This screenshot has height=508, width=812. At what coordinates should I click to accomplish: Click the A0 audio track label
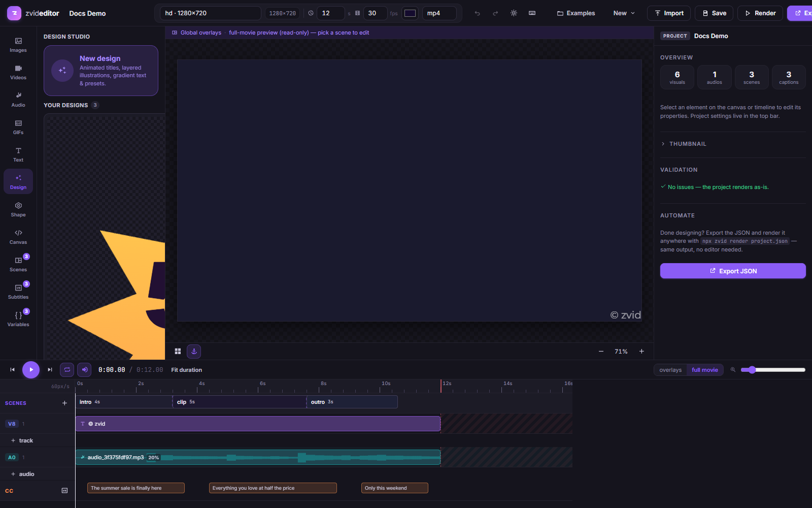click(12, 457)
